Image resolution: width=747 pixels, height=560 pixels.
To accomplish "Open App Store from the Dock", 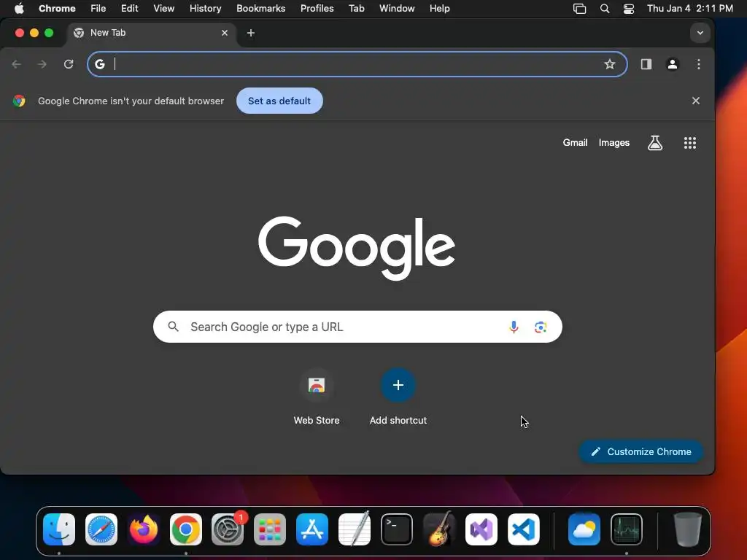I will coord(312,529).
